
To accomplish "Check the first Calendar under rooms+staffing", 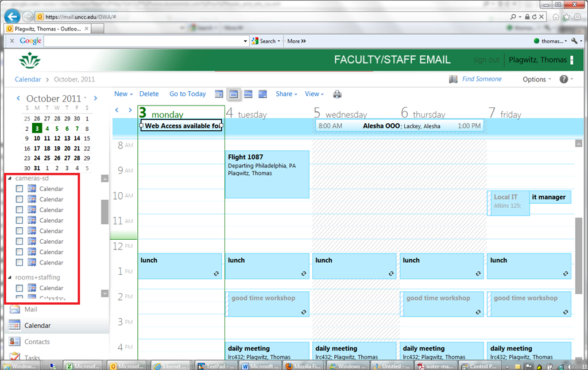I will [x=20, y=288].
